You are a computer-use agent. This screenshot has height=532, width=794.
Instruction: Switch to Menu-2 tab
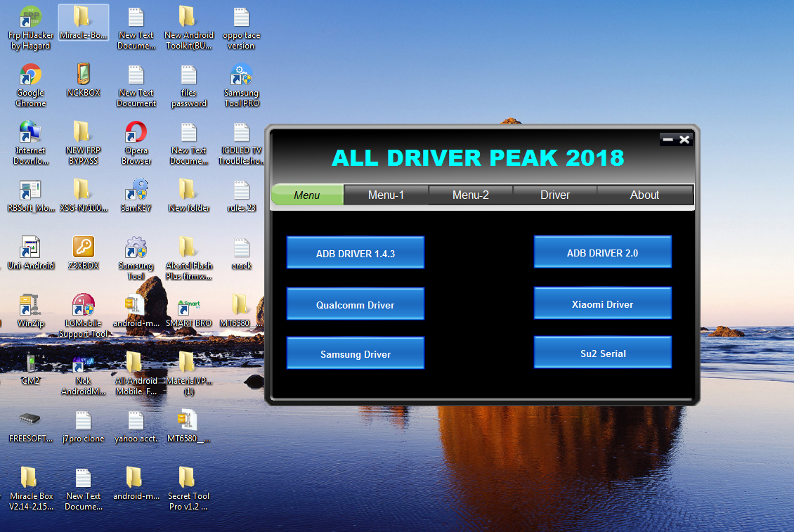[x=470, y=195]
